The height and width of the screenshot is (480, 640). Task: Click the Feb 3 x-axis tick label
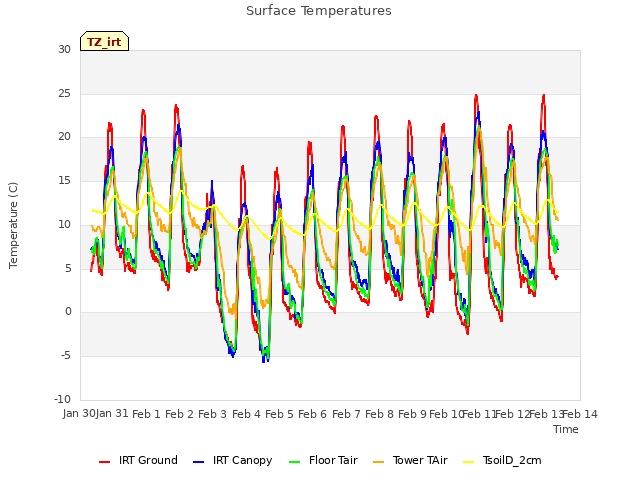pos(212,414)
